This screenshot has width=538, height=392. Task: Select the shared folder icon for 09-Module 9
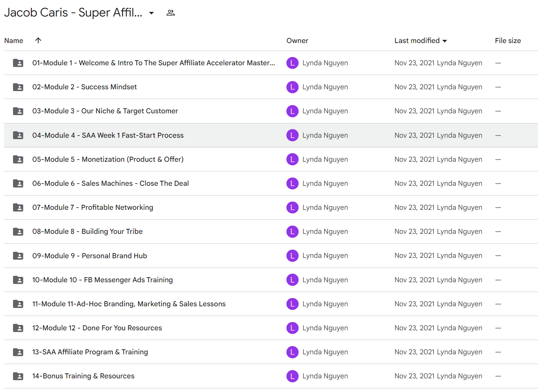tap(18, 256)
